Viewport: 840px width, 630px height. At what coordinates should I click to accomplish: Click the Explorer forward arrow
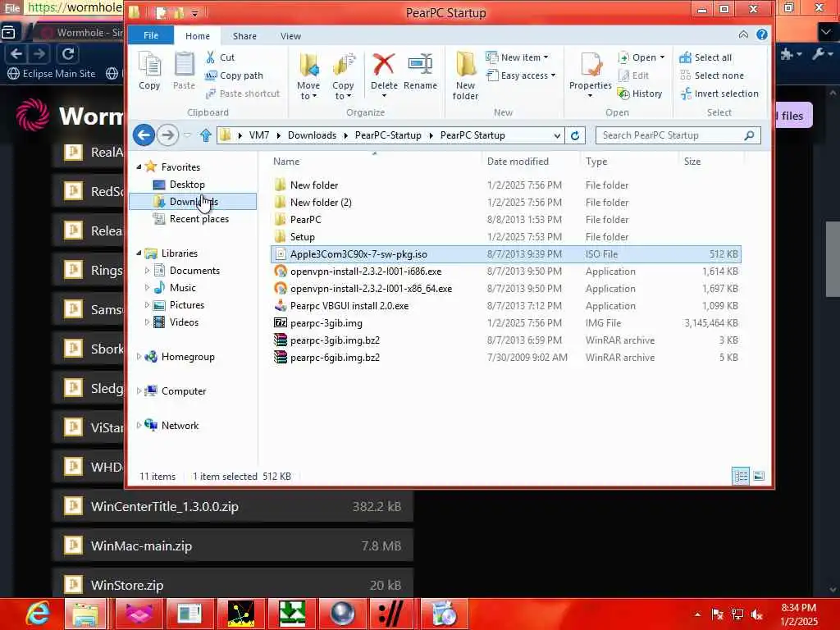pyautogui.click(x=167, y=135)
